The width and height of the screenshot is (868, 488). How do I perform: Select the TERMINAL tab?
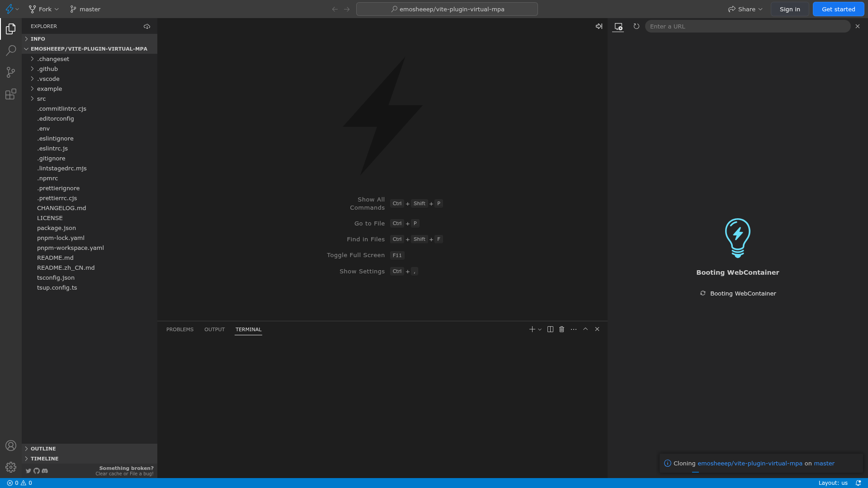[x=248, y=329]
